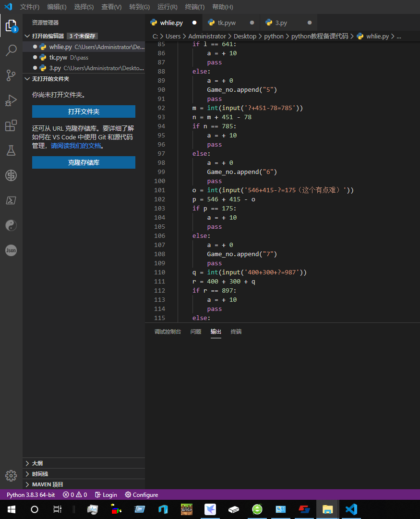The height and width of the screenshot is (519, 420).
Task: Open the Windows Start menu
Action: pyautogui.click(x=11, y=509)
